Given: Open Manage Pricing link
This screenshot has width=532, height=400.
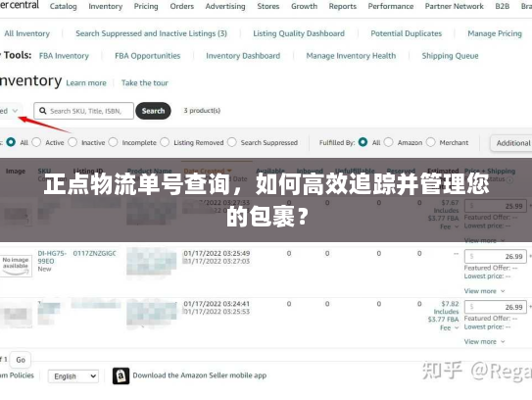Looking at the screenshot, I should pos(495,33).
